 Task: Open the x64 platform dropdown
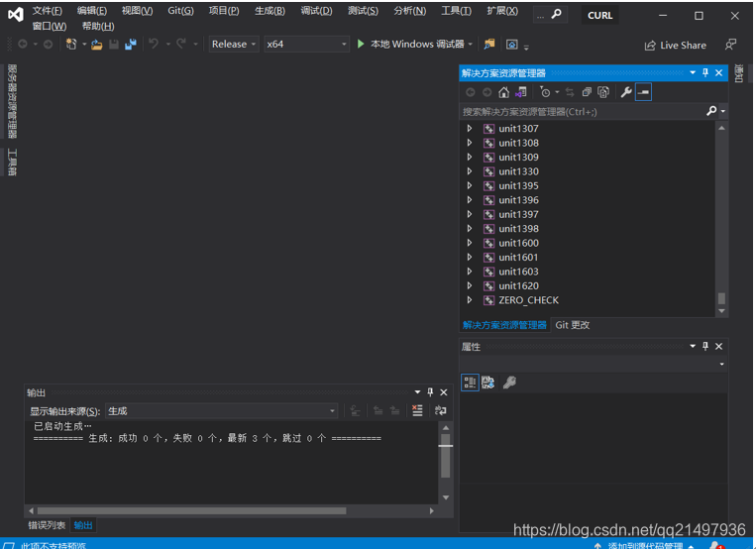pos(307,45)
